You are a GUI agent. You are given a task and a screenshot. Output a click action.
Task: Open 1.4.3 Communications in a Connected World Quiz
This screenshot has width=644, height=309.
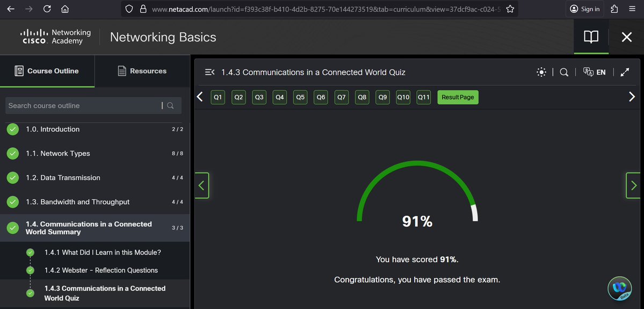click(105, 293)
